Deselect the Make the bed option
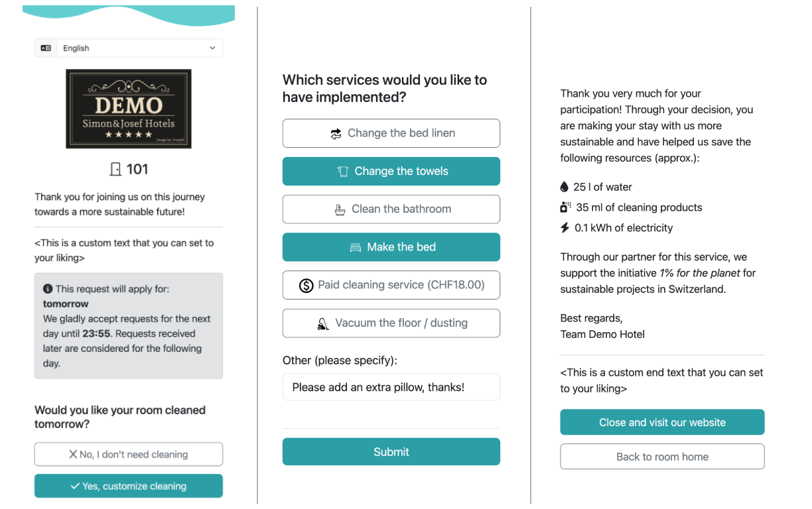This screenshot has width=812, height=509. click(x=391, y=247)
